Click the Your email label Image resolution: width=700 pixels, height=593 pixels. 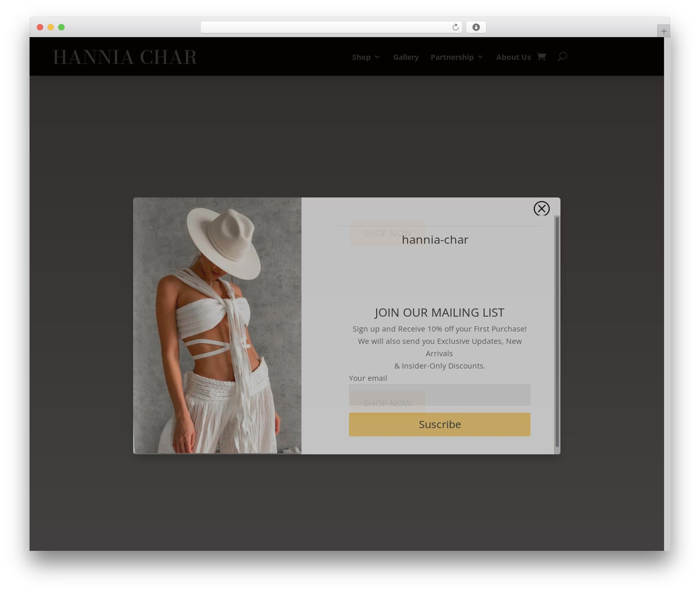(368, 378)
